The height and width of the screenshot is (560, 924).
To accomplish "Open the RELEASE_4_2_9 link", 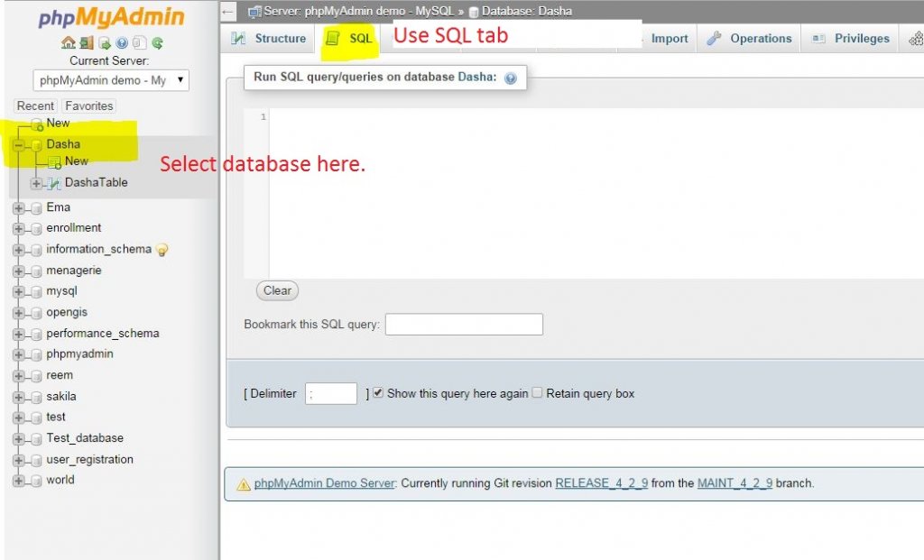I will (601, 483).
